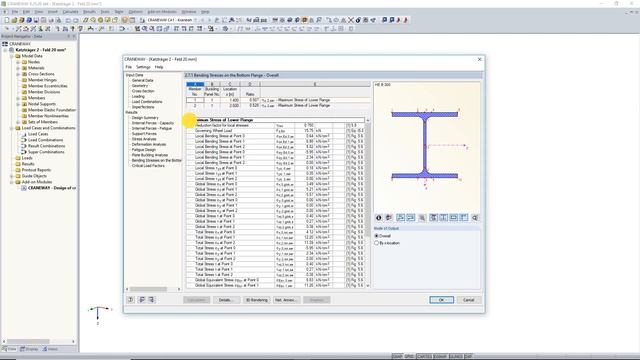Screen dimensions: 640x360
Task: Click the Save diskette icon in the main toolbar
Action: [x=36, y=20]
